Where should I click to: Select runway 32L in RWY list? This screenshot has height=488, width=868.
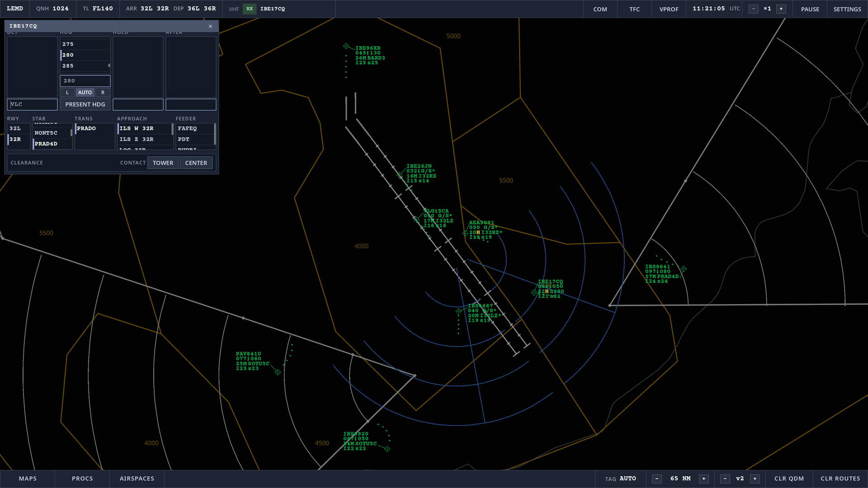[19, 129]
